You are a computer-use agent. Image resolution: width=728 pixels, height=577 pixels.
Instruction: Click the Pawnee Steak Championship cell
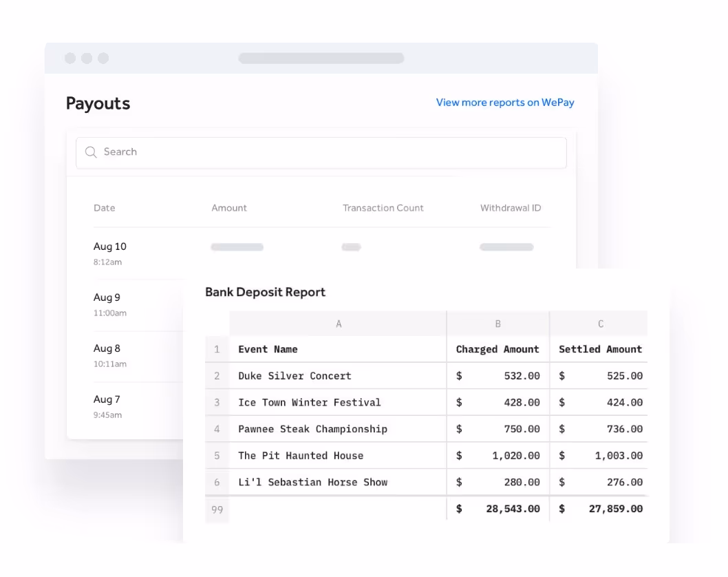[338, 429]
